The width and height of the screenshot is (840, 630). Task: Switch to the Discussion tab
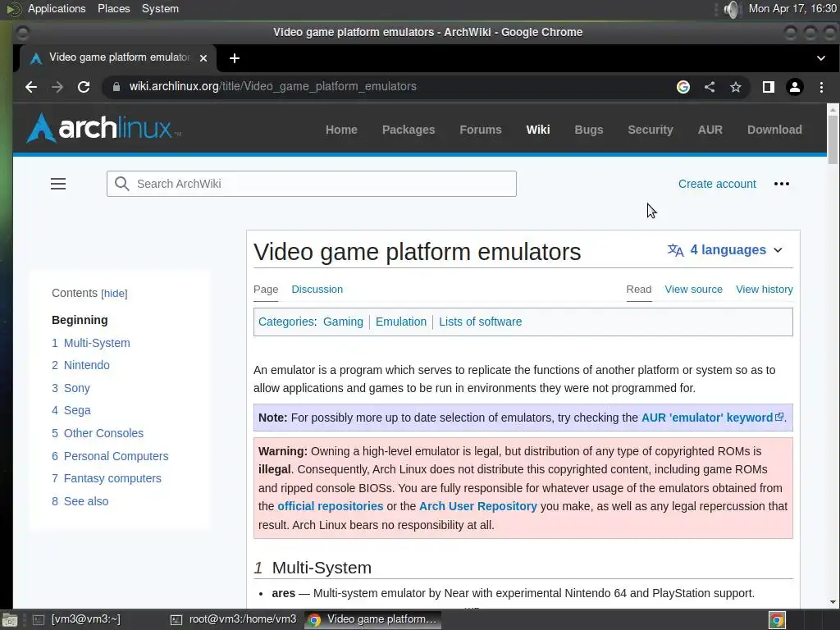click(x=317, y=290)
